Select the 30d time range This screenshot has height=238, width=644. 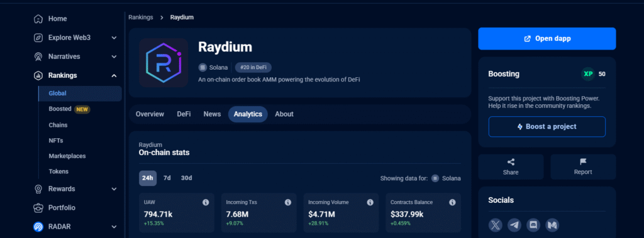tap(186, 178)
